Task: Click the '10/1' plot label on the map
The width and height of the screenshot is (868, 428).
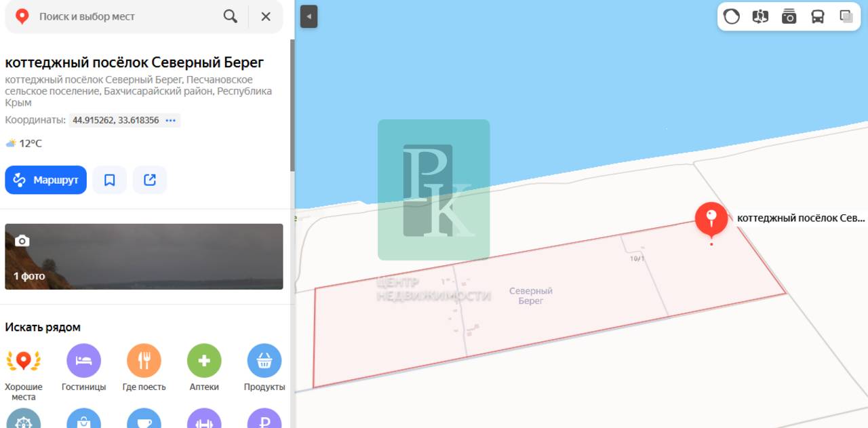Action: 637,258
